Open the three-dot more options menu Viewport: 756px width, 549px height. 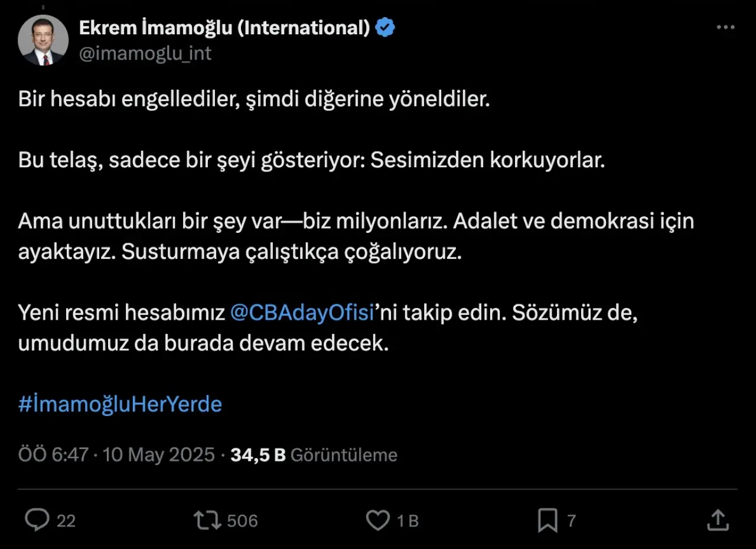725,28
